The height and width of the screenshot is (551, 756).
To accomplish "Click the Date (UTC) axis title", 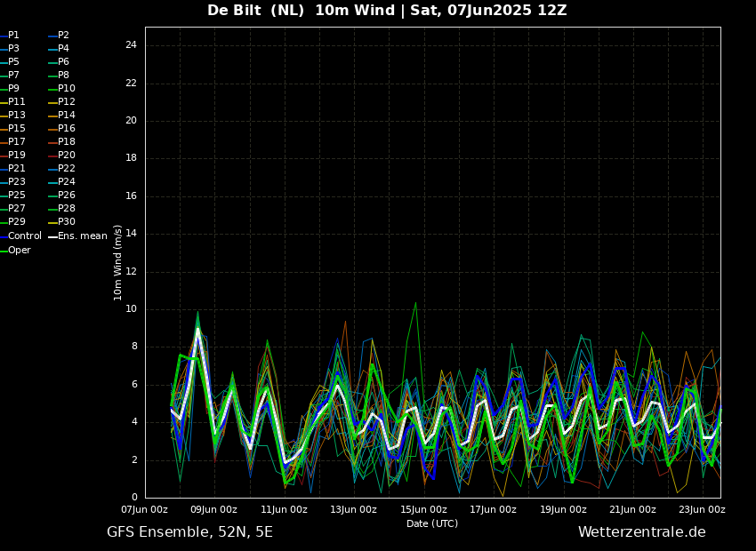I will pyautogui.click(x=432, y=524).
